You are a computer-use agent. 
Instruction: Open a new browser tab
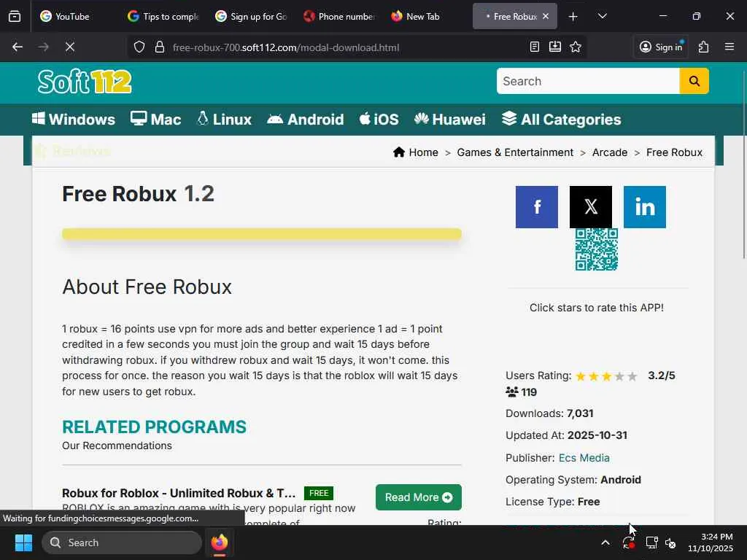click(573, 17)
